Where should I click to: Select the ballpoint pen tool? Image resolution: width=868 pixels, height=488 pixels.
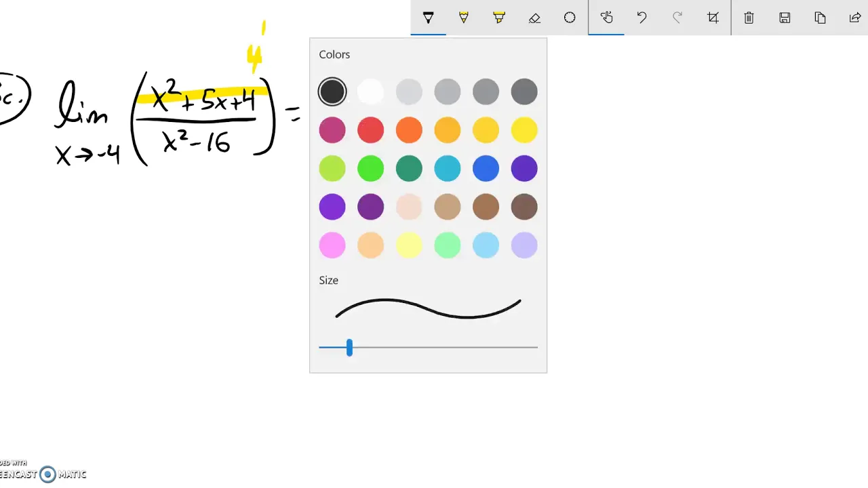click(428, 18)
